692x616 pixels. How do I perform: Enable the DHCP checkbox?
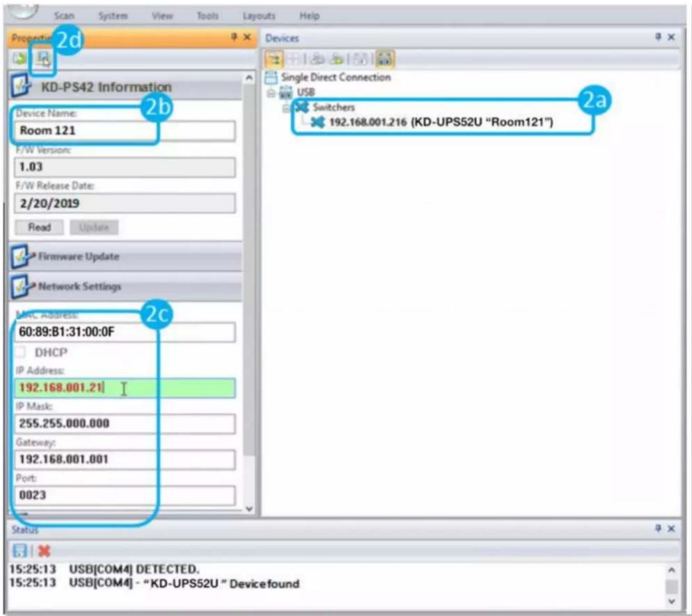click(x=20, y=352)
